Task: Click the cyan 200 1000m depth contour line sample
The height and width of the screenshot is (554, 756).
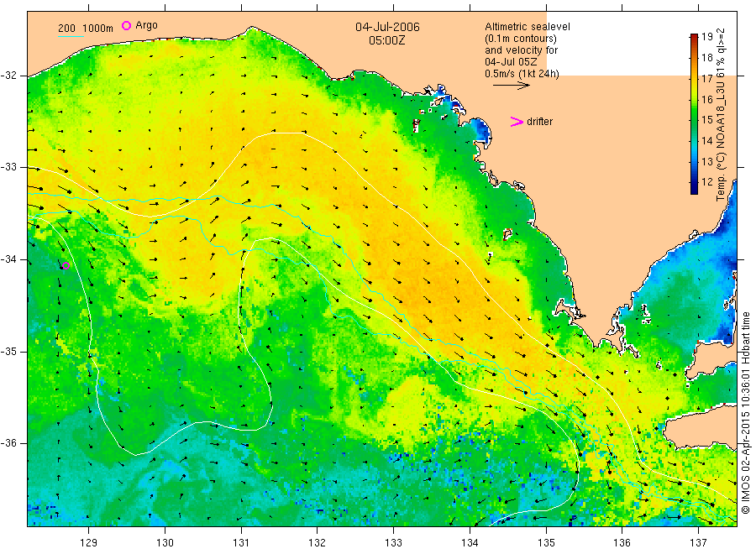Action: pos(71,36)
